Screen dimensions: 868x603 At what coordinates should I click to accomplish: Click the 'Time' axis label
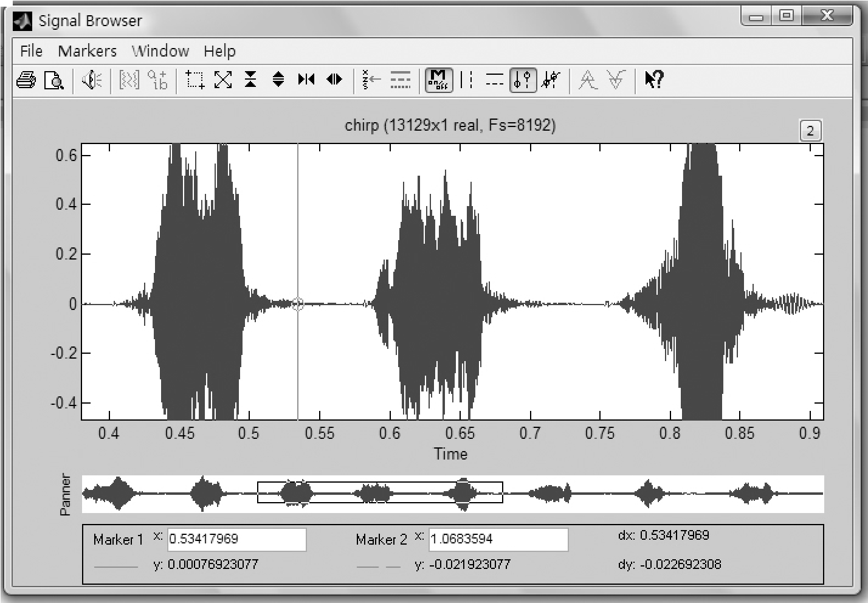(450, 454)
